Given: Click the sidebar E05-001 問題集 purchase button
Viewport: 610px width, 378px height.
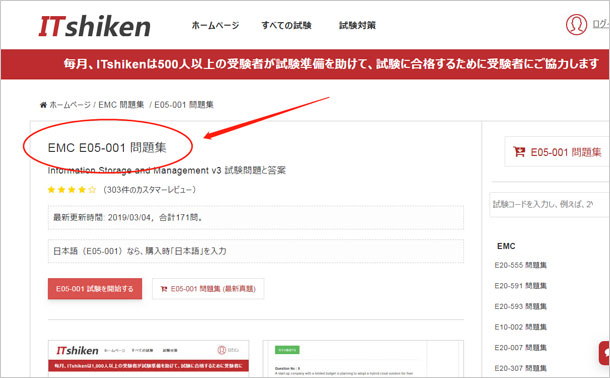Looking at the screenshot, I should (557, 152).
